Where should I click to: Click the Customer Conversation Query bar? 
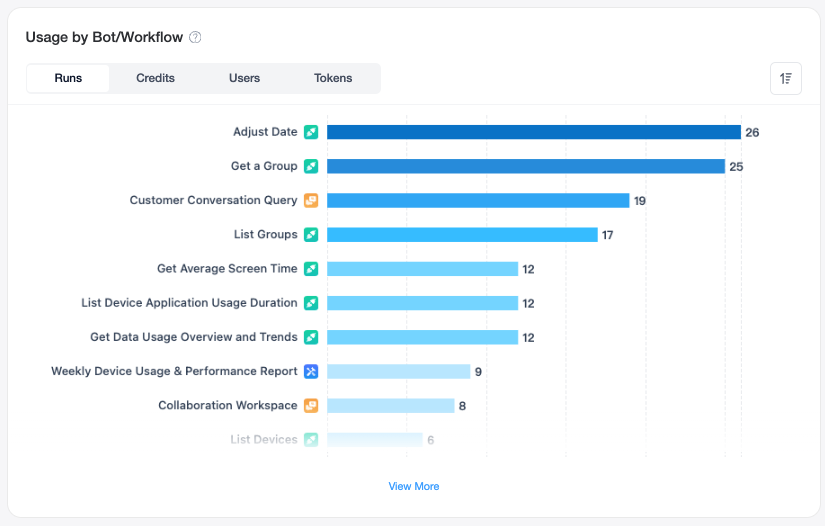478,200
